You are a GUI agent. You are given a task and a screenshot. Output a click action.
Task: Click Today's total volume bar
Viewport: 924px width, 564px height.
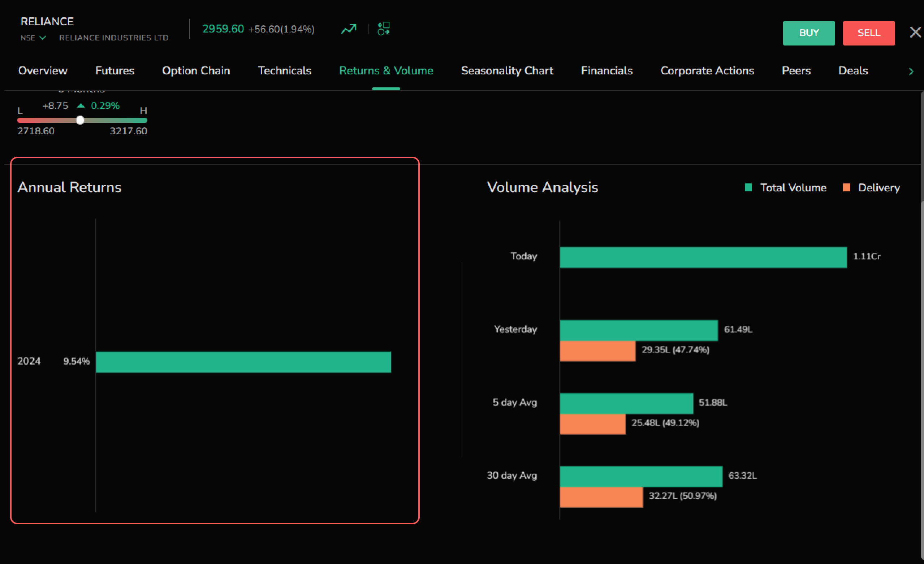[x=703, y=257]
